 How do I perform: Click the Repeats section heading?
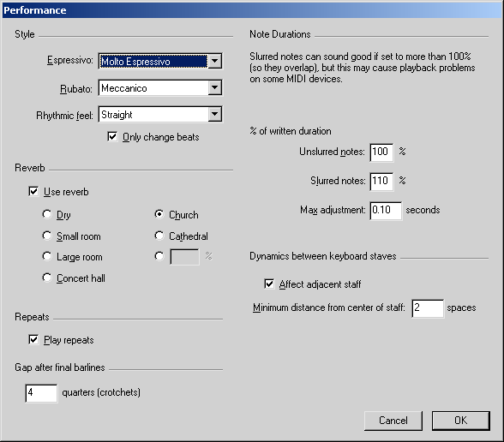pos(32,317)
